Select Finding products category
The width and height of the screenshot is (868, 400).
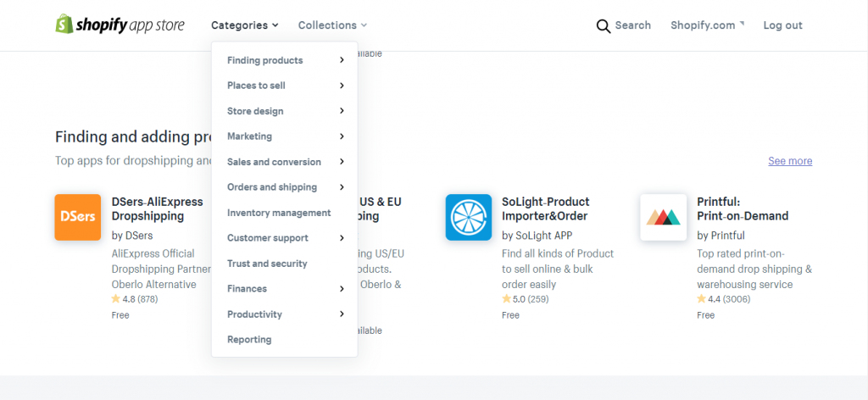pos(264,60)
